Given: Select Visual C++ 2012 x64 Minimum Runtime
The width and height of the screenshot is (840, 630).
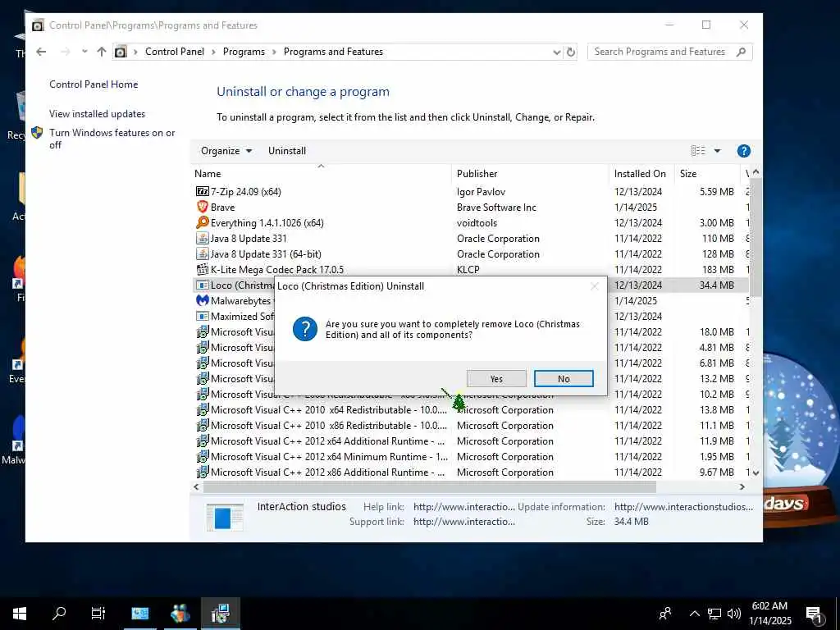Looking at the screenshot, I should [x=471, y=456].
